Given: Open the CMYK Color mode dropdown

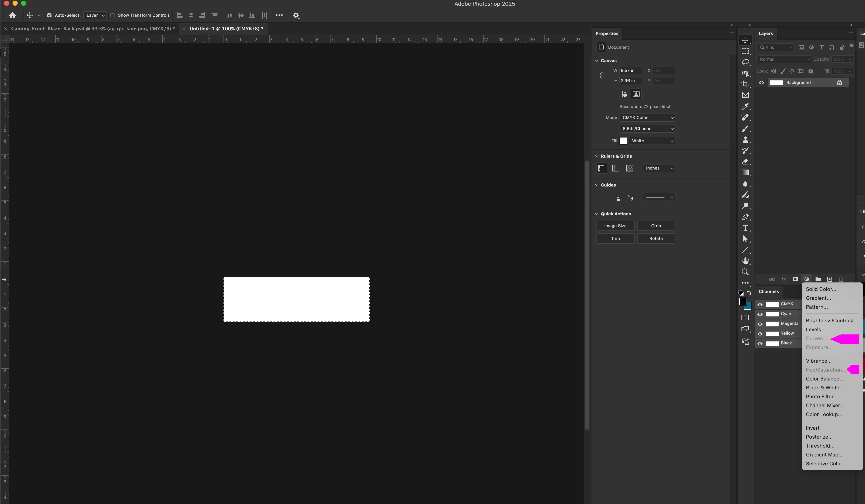Looking at the screenshot, I should [647, 118].
